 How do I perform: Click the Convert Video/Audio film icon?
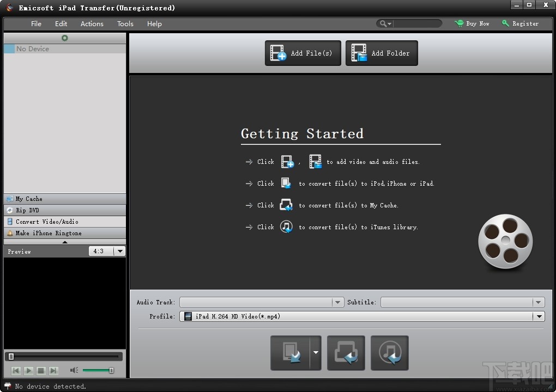pos(10,222)
